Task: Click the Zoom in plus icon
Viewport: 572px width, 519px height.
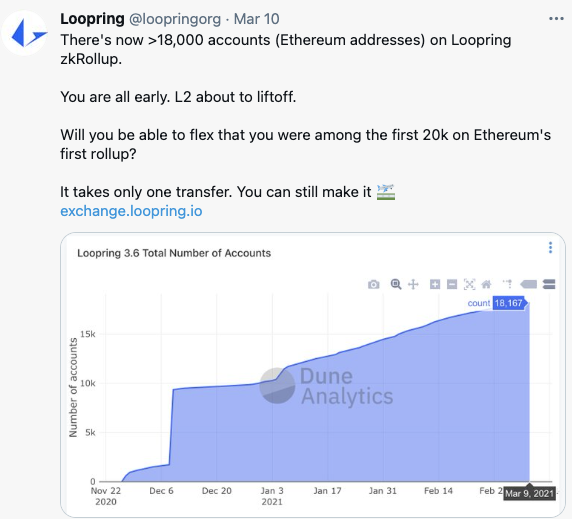Action: coord(435,284)
